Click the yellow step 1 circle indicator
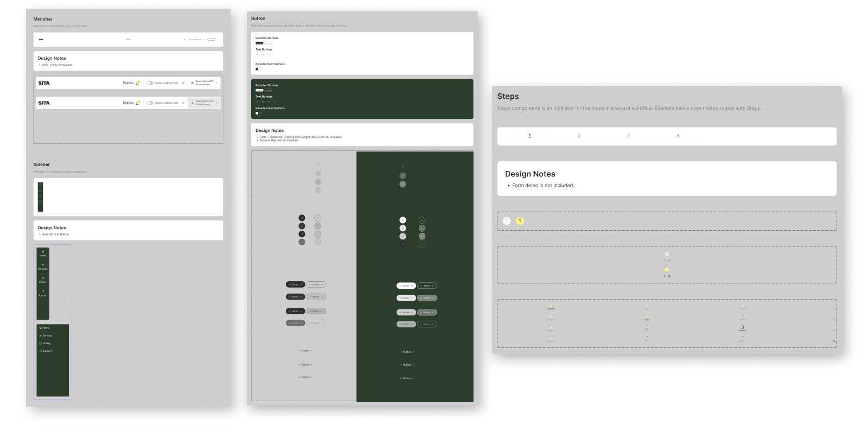The image size is (868, 438). click(520, 221)
